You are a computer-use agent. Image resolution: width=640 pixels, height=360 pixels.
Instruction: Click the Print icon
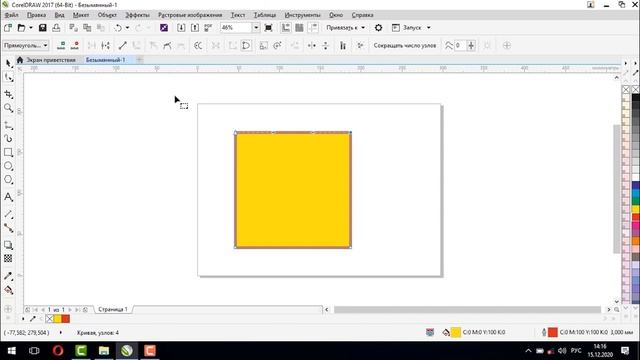(56, 28)
